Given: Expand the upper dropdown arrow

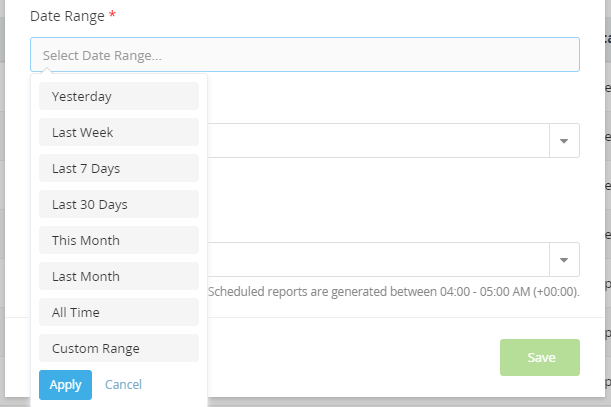Looking at the screenshot, I should click(x=564, y=141).
